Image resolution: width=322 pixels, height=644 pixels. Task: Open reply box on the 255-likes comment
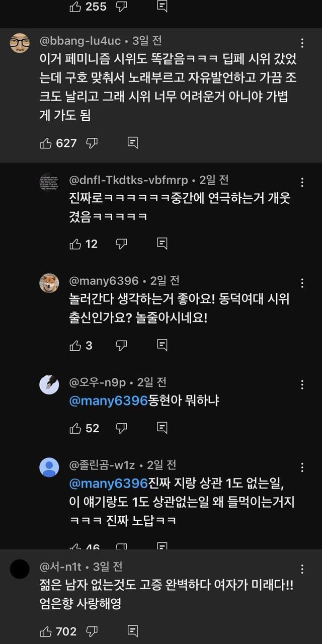(x=162, y=7)
